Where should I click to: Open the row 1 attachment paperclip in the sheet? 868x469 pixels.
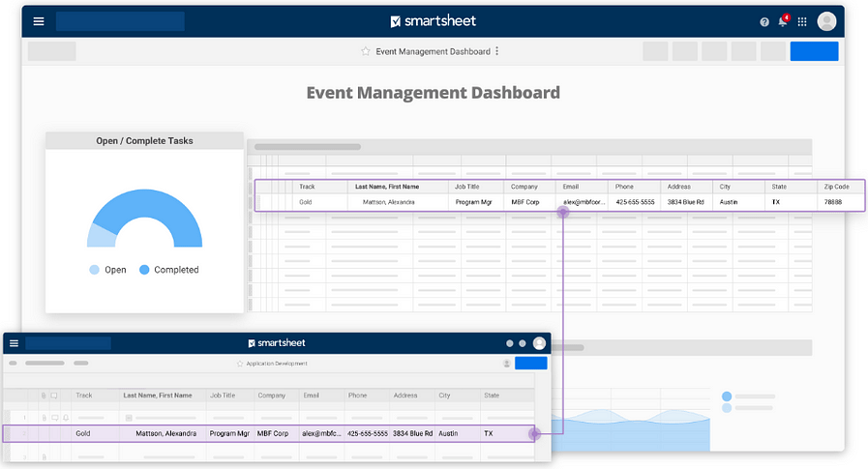click(x=44, y=418)
